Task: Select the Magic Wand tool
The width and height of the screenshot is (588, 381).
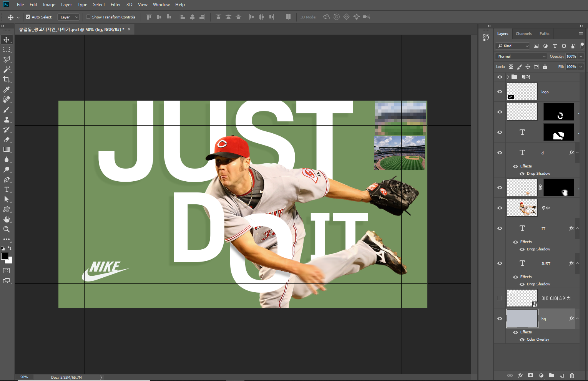Action: pos(7,70)
